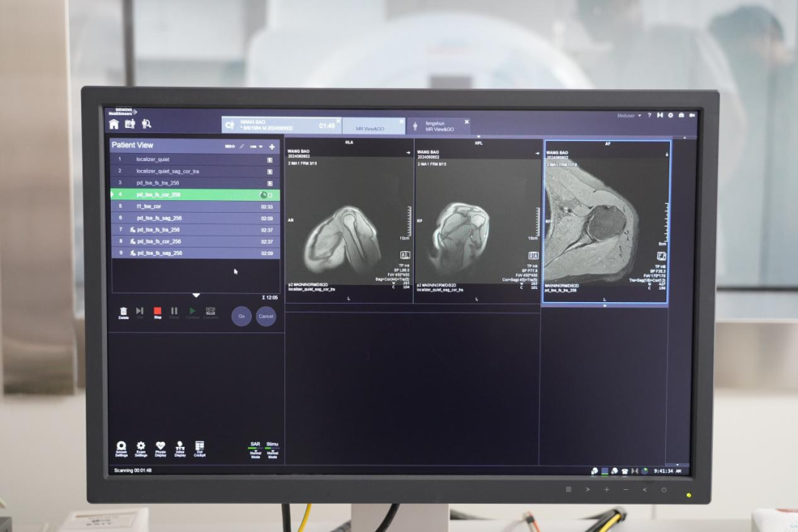
Task: Collapse the queue with the white triangle handle
Action: [196, 296]
